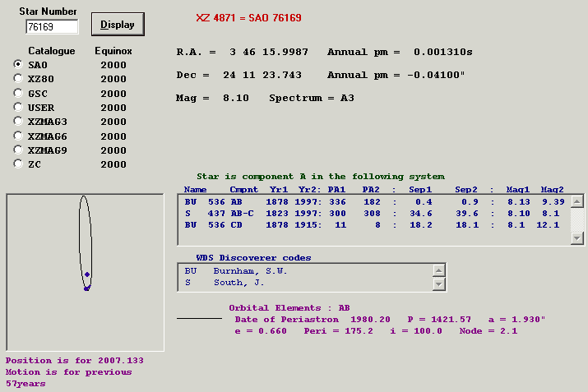The height and width of the screenshot is (392, 588).
Task: Click the blue diamond marker in the orbit plot
Action: [87, 274]
